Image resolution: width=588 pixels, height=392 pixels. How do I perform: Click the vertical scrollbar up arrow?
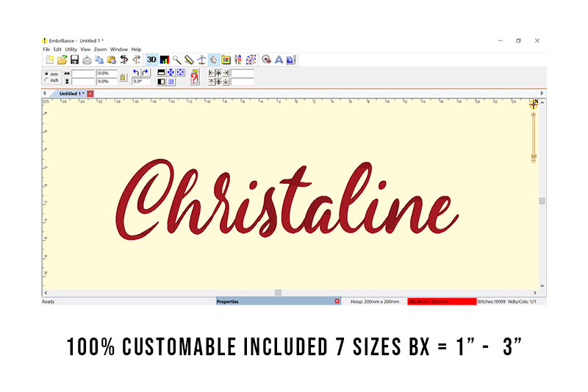point(542,102)
